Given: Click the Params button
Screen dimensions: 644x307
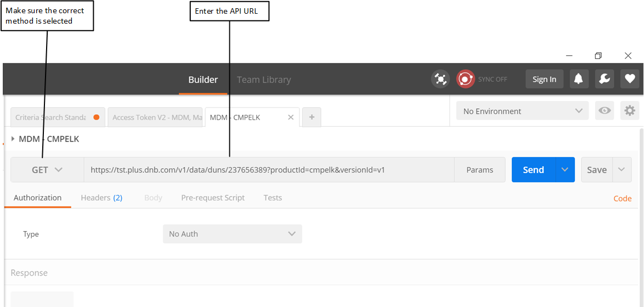Looking at the screenshot, I should 480,170.
